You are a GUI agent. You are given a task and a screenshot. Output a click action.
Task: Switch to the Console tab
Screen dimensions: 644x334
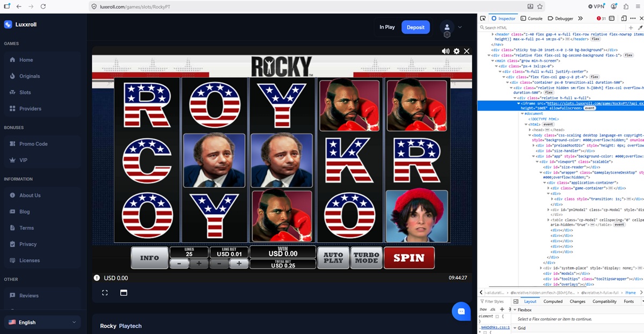coord(531,18)
